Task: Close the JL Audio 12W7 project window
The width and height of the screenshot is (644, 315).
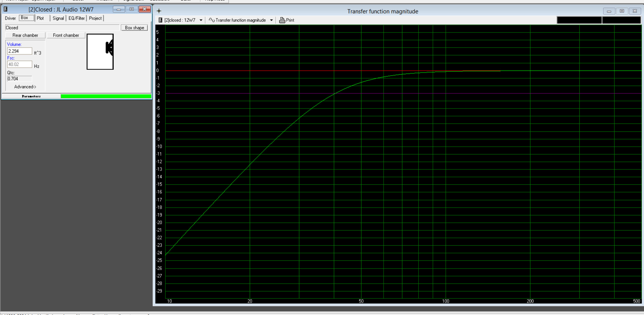Action: point(144,9)
